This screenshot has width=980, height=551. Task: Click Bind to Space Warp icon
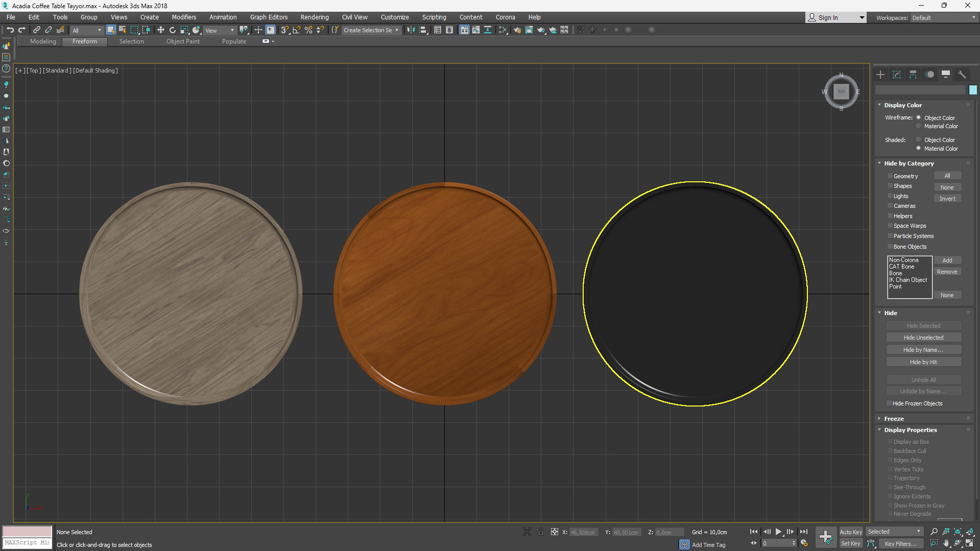coord(60,30)
